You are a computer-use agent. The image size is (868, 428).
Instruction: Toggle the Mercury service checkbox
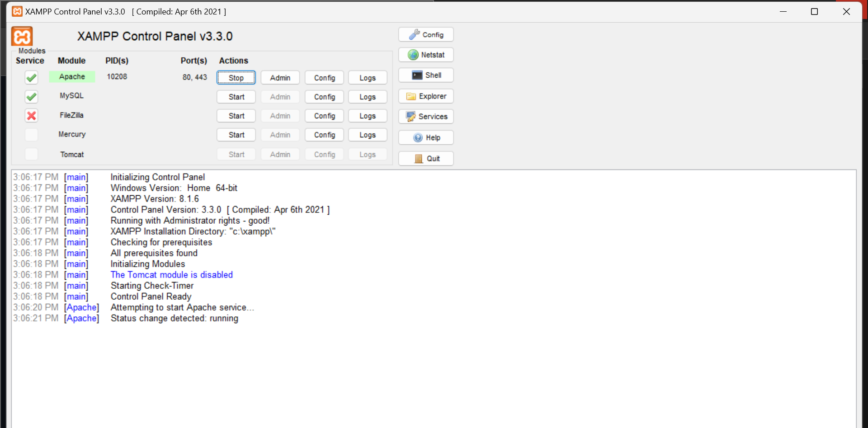(x=31, y=135)
